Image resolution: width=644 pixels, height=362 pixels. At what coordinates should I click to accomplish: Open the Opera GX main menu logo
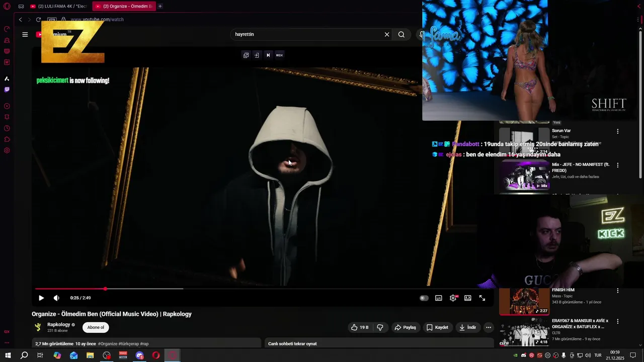pyautogui.click(x=7, y=7)
